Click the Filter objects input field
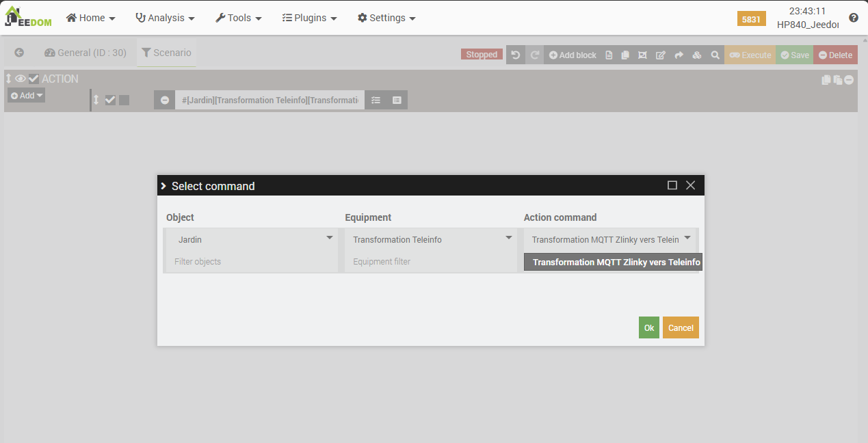This screenshot has width=868, height=443. (x=252, y=261)
